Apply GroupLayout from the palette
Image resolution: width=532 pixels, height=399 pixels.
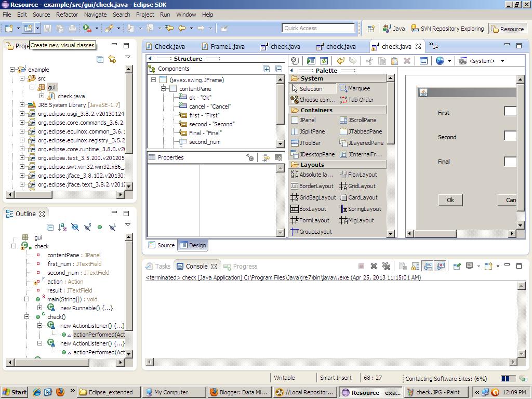[x=312, y=232]
